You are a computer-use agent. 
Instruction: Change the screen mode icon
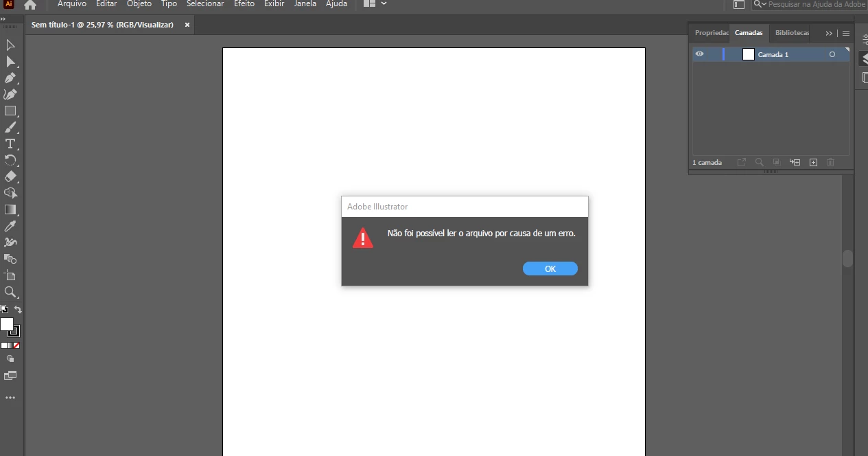10,376
